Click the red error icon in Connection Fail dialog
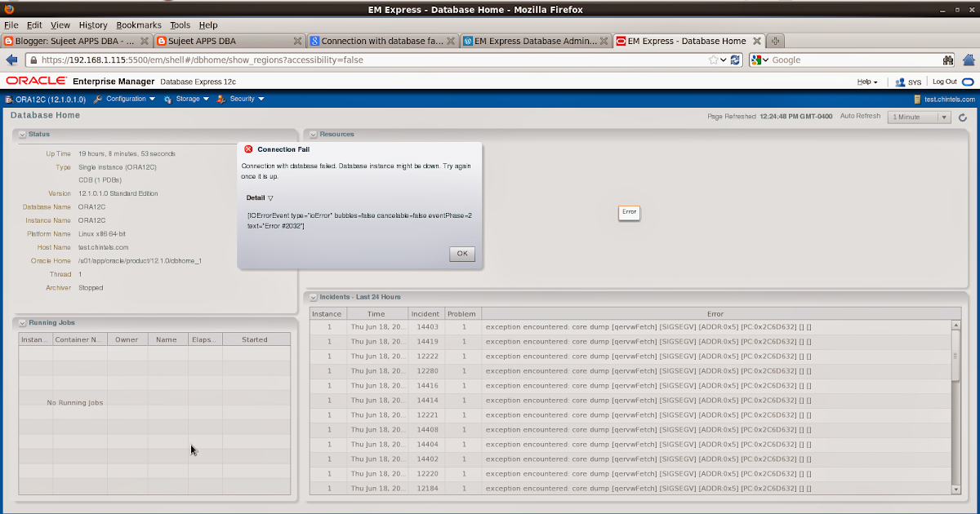980x514 pixels. pos(249,149)
